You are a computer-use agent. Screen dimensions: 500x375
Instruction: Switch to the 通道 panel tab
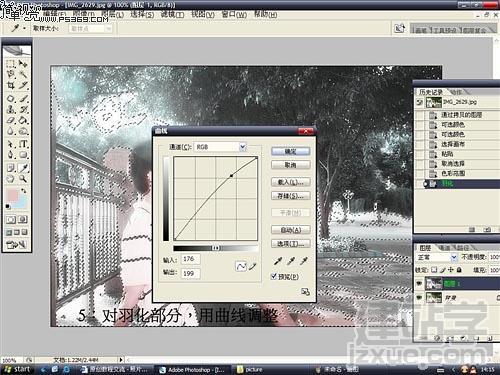coord(445,248)
